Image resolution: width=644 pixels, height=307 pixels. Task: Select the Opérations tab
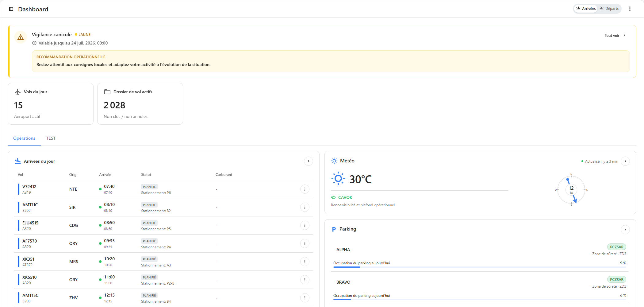(x=24, y=138)
